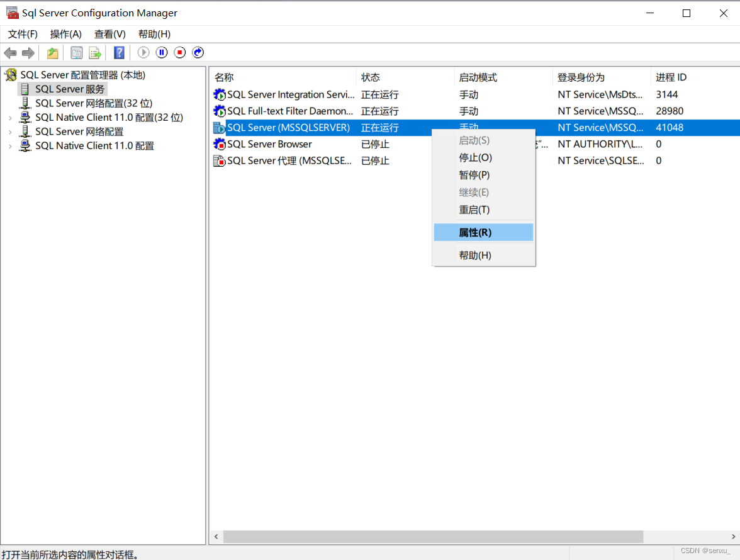Expand the SQL Native Client 11.0 配置 node

(10, 146)
